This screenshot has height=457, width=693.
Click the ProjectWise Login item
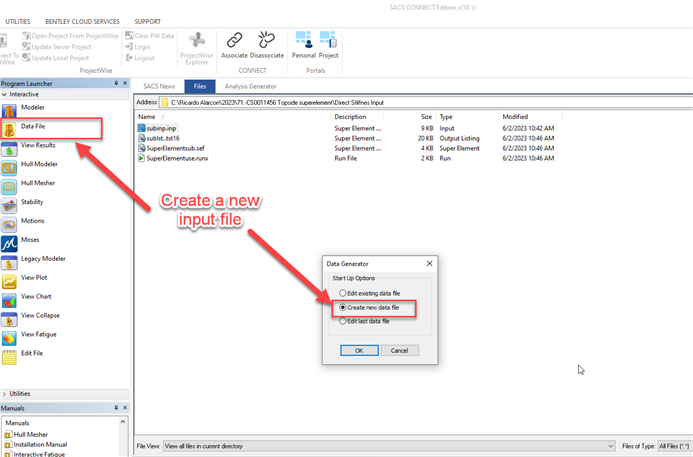(138, 47)
